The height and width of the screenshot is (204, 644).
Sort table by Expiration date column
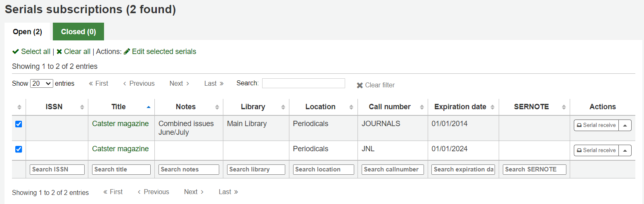point(492,107)
